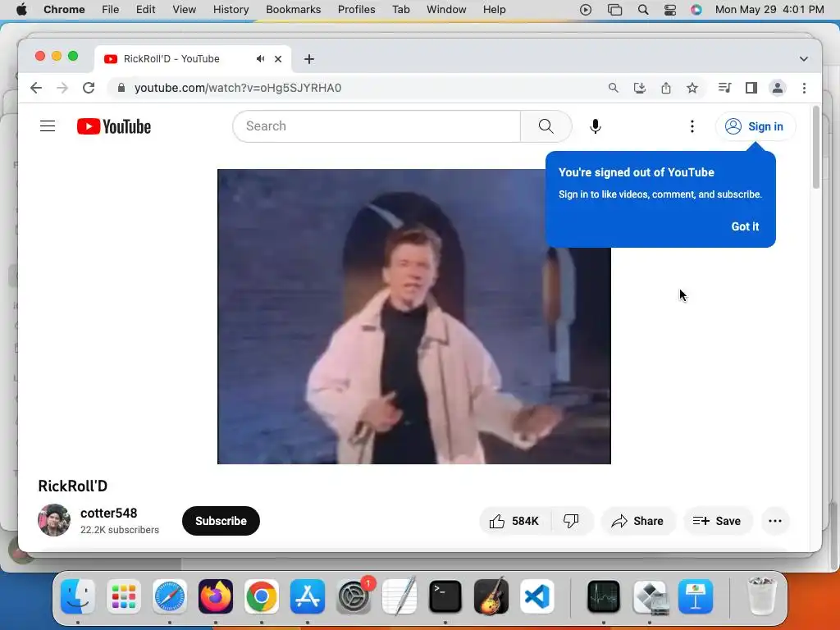This screenshot has height=630, width=840.
Task: Save the video to a playlist
Action: tap(717, 521)
